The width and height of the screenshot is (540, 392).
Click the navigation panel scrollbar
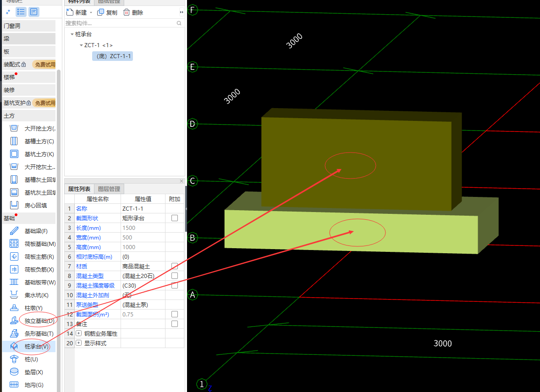(x=59, y=231)
